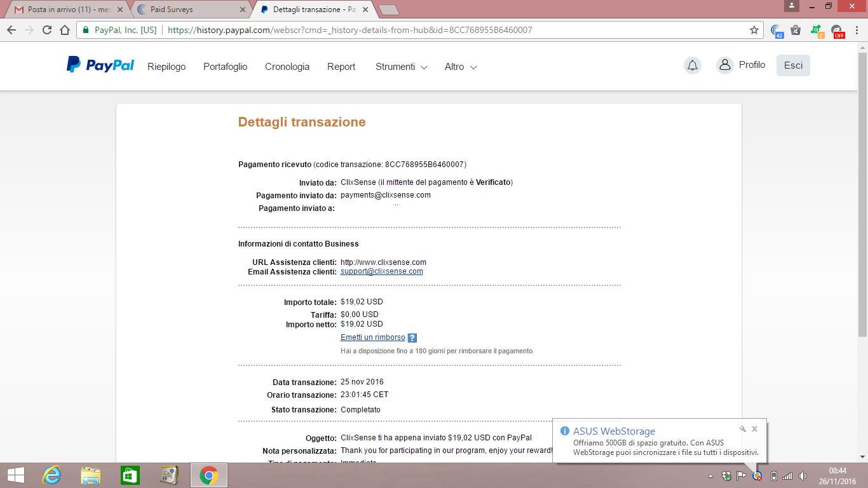This screenshot has width=868, height=488.
Task: Click the Profilo link
Action: pyautogui.click(x=752, y=65)
